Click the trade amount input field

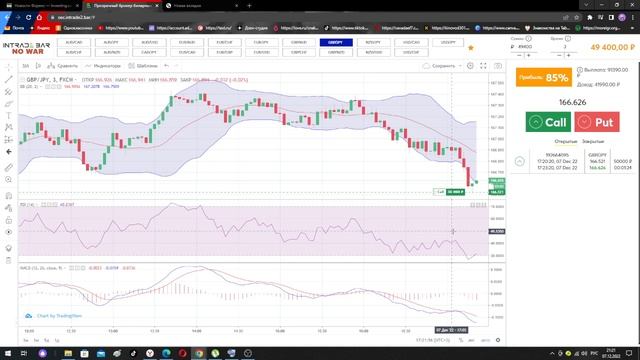coord(524,47)
